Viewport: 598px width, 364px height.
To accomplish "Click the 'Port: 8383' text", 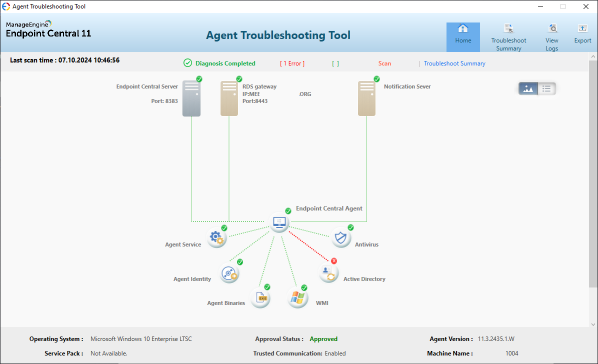I will [x=164, y=101].
